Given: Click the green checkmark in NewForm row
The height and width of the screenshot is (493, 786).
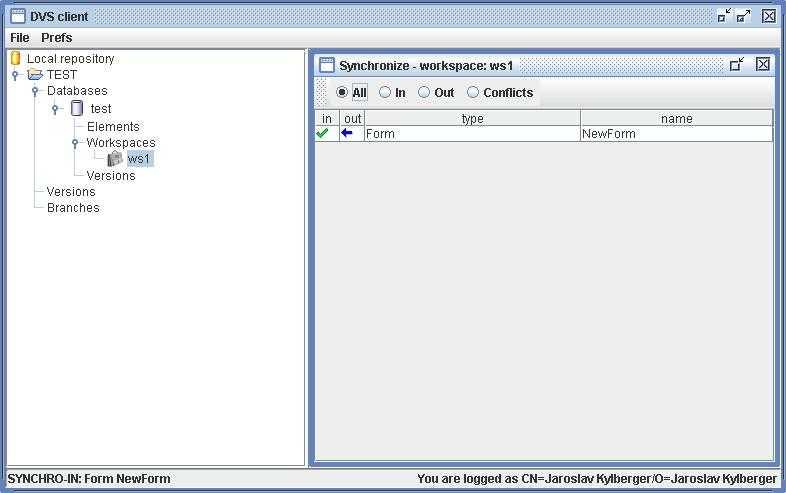Looking at the screenshot, I should click(322, 133).
